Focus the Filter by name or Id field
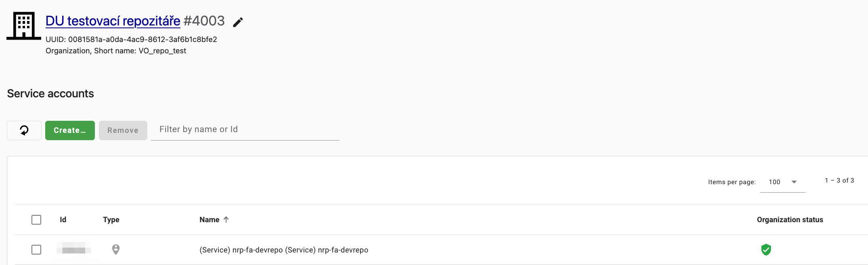 tap(245, 130)
